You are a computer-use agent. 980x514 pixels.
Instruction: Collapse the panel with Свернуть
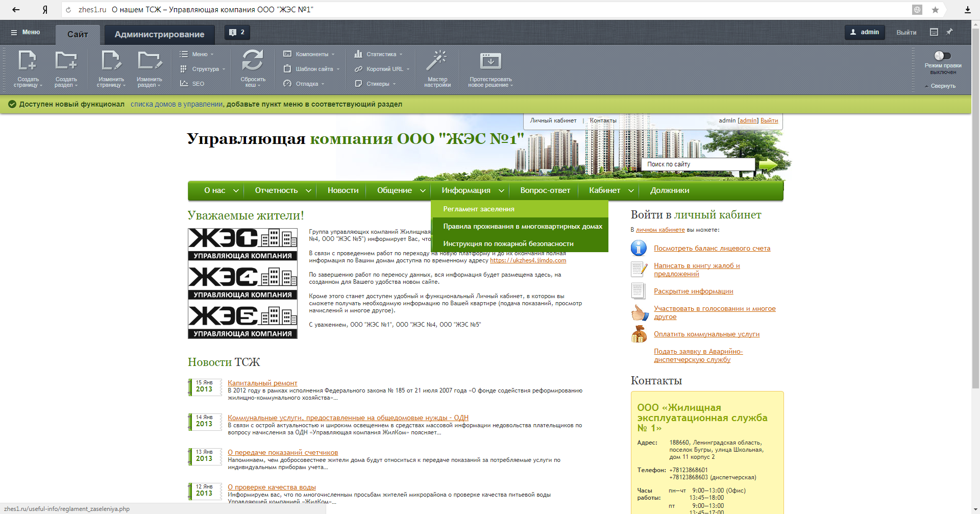(940, 86)
